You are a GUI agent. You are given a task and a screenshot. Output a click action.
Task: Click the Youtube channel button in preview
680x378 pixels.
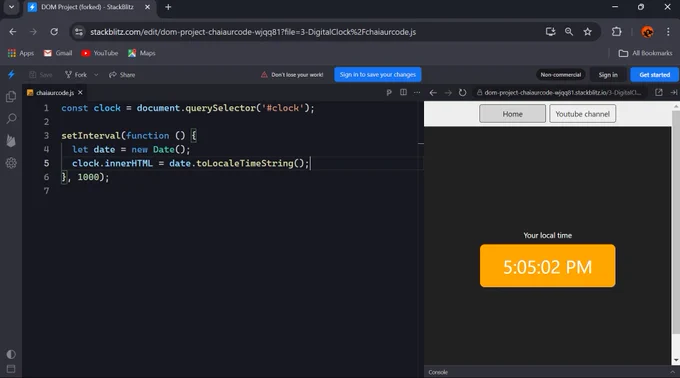(582, 114)
